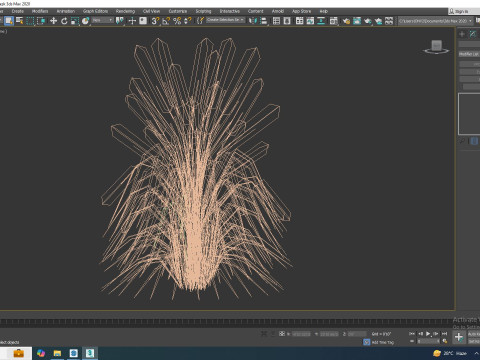Open the Arnold menu
This screenshot has height=360, width=480.
(x=278, y=11)
